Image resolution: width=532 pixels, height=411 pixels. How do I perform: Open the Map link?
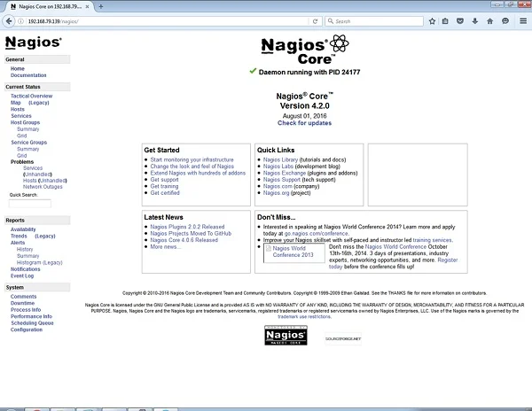(16, 103)
